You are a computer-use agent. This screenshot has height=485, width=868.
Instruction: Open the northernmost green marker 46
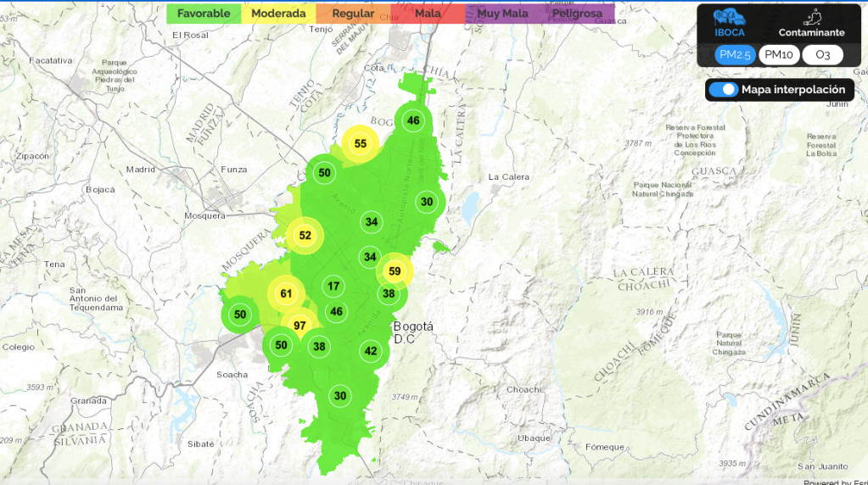click(413, 120)
